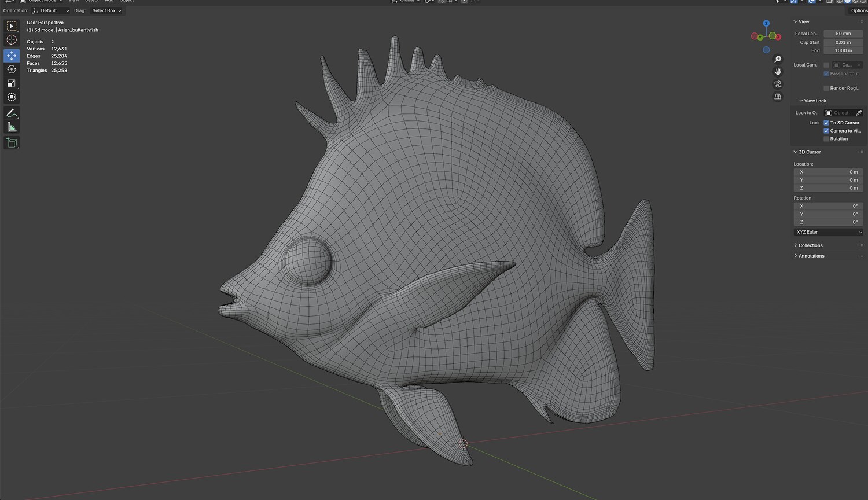Image resolution: width=868 pixels, height=500 pixels.
Task: Collapse the View panel
Action: [x=796, y=21]
